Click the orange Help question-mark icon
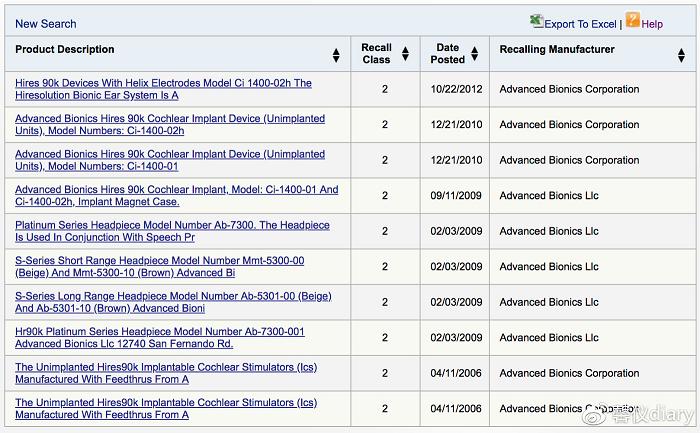The height and width of the screenshot is (433, 700). [633, 20]
